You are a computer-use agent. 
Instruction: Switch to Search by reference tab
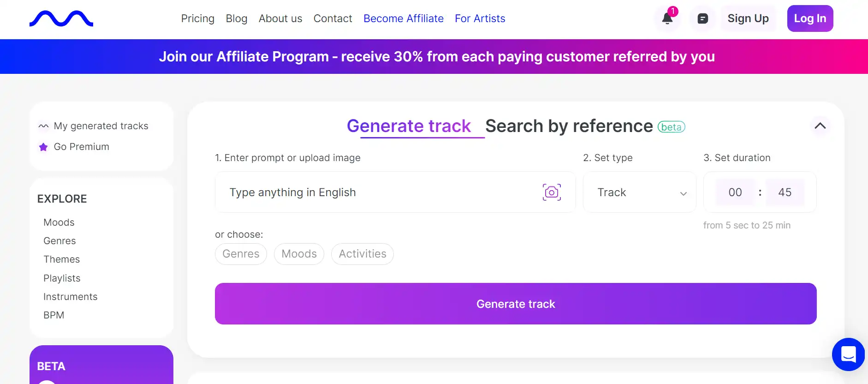click(569, 126)
